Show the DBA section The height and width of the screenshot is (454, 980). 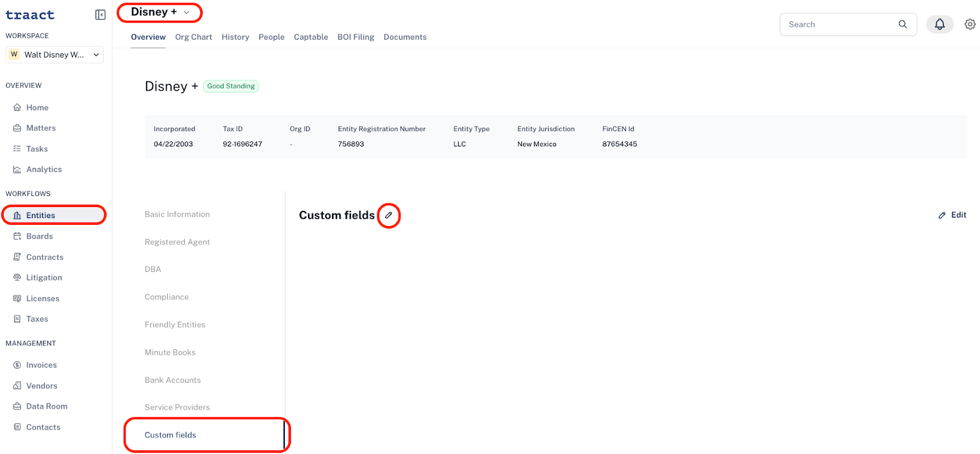pyautogui.click(x=153, y=270)
